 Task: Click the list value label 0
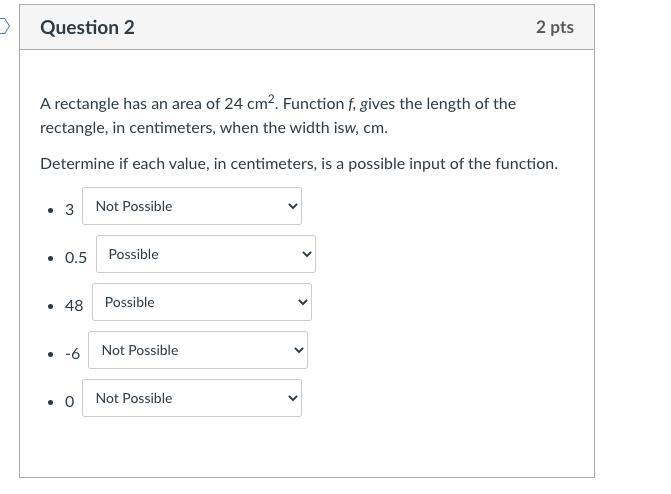(70, 401)
